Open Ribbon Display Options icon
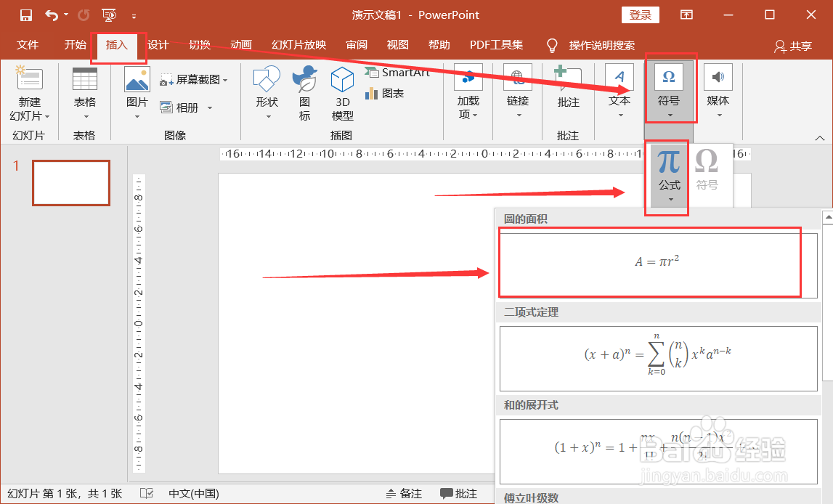 [x=686, y=15]
